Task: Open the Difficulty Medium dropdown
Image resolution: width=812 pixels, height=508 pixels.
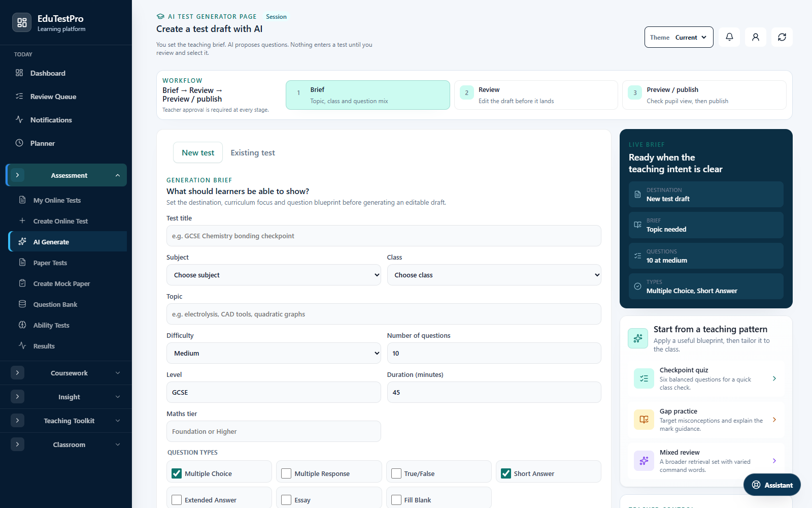Action: pyautogui.click(x=274, y=353)
